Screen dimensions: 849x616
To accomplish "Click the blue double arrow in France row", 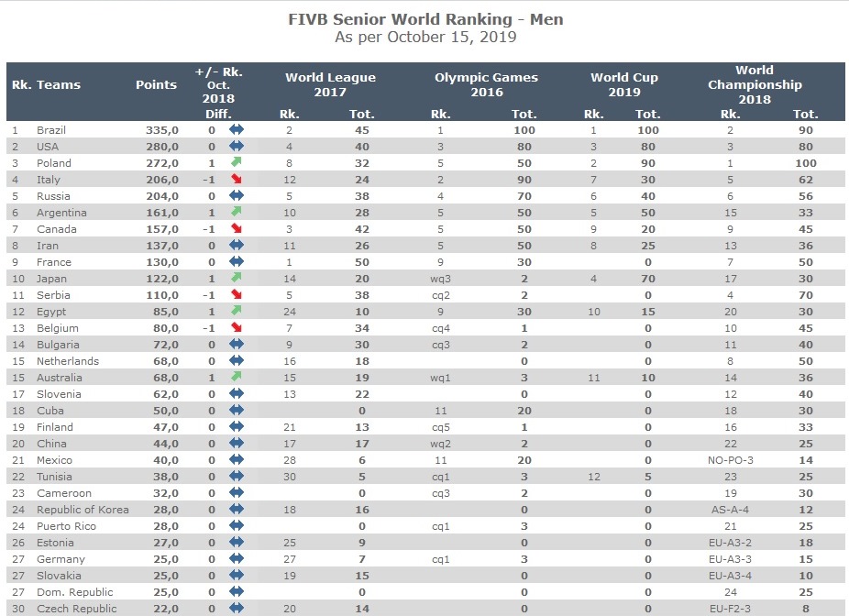I will pyautogui.click(x=237, y=261).
